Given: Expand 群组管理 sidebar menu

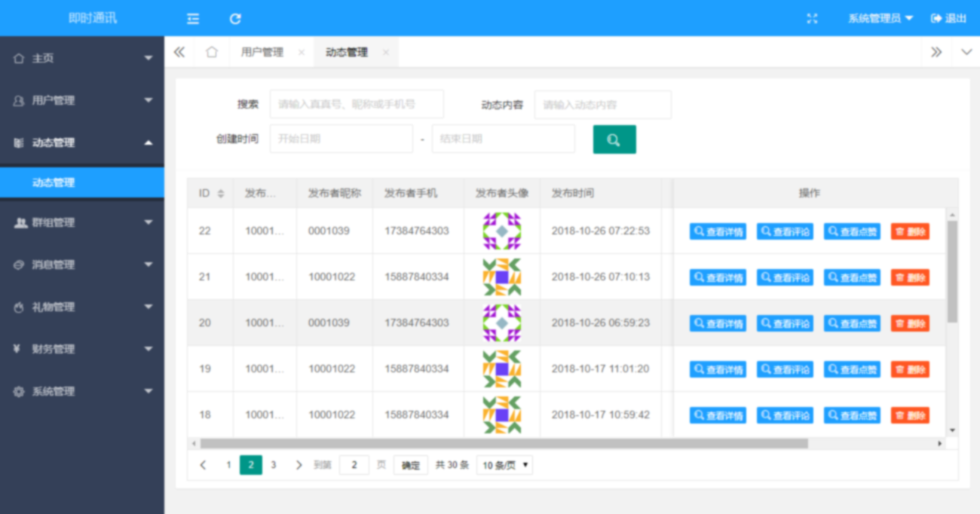Looking at the screenshot, I should (x=82, y=222).
